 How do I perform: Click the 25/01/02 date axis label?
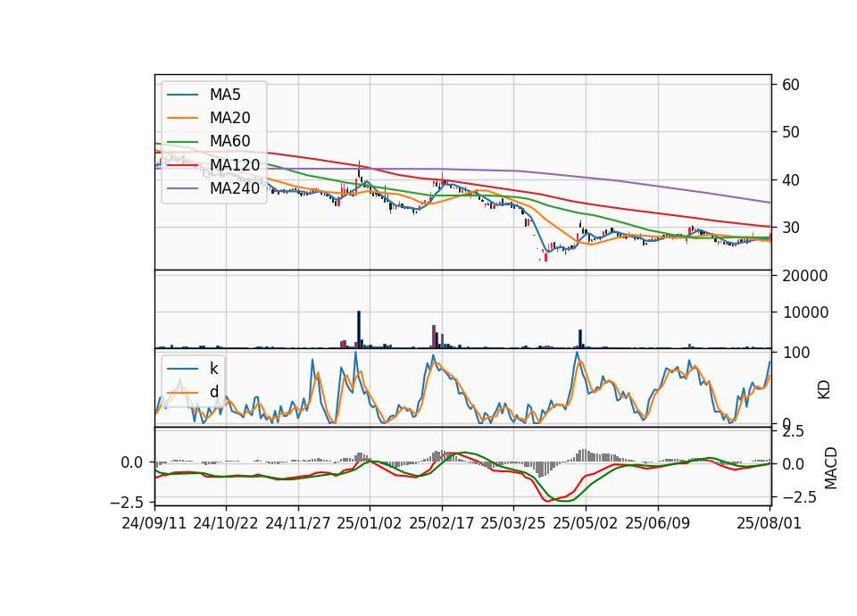point(370,524)
